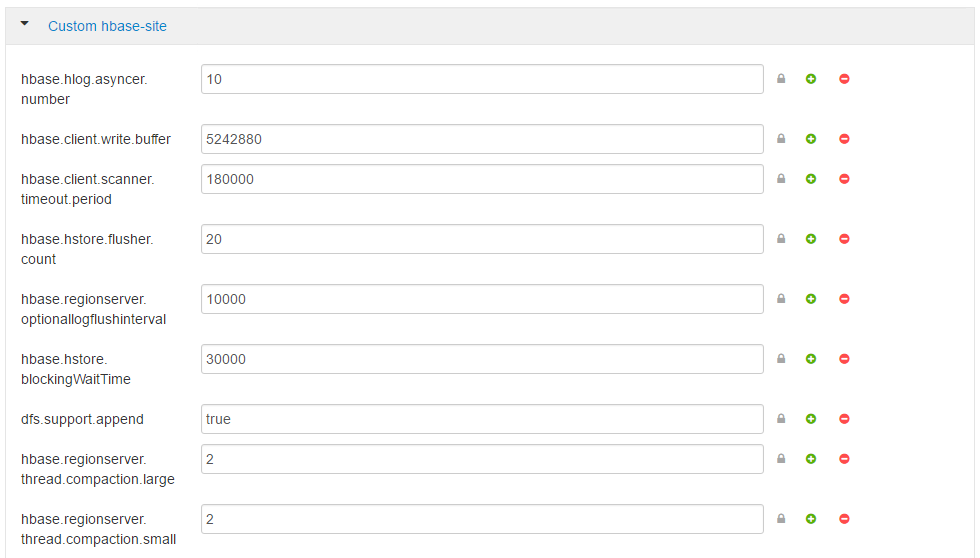Click green plus beside hbase.regionserver.optionallogflushinterval
980x558 pixels.
click(811, 299)
